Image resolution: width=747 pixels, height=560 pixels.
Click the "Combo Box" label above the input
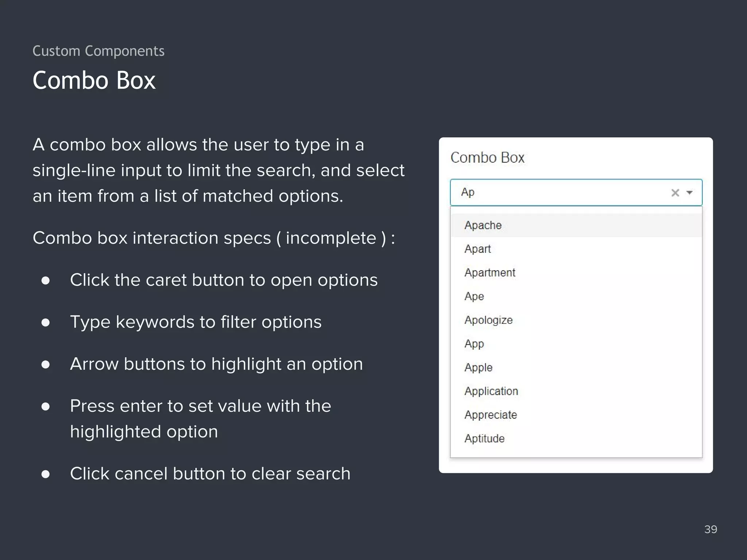coord(487,157)
